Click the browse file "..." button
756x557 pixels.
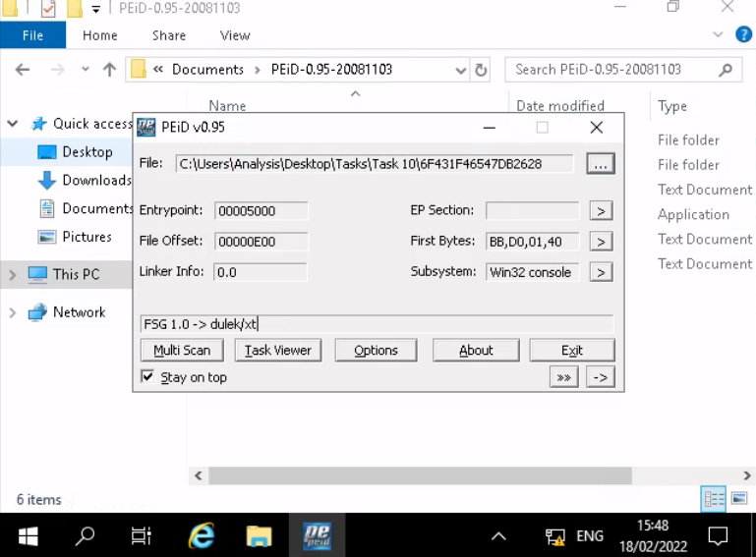click(601, 164)
